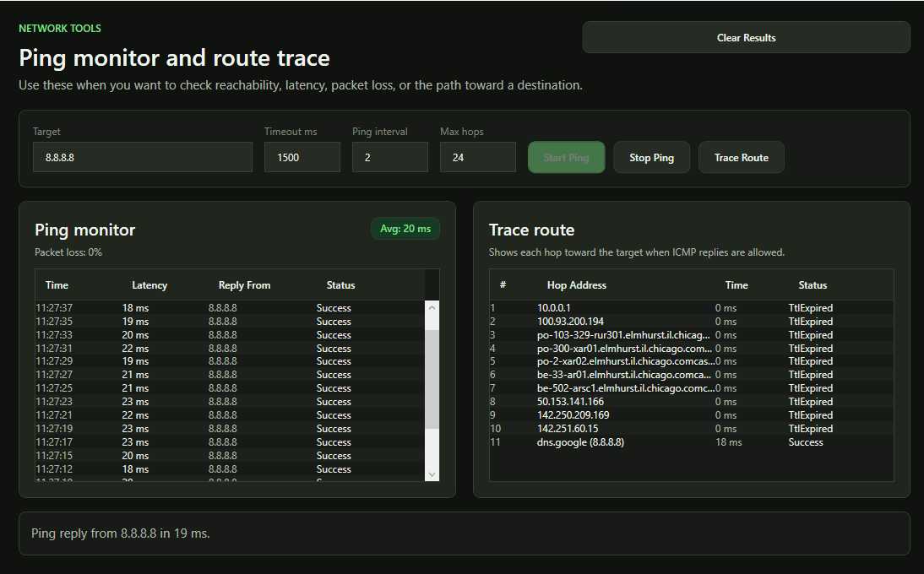Viewport: 924px width, 574px height.
Task: Click the Ping monitor panel title
Action: click(x=84, y=230)
